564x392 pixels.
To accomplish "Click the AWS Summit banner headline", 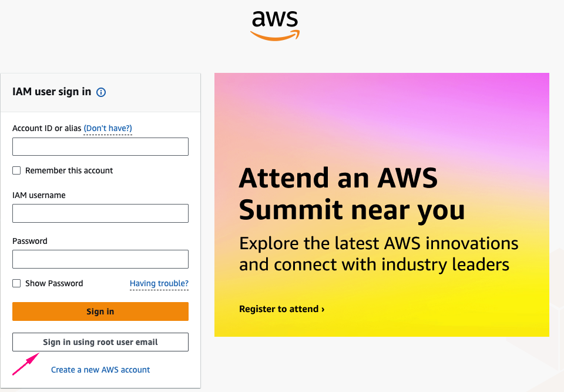I will (x=351, y=193).
